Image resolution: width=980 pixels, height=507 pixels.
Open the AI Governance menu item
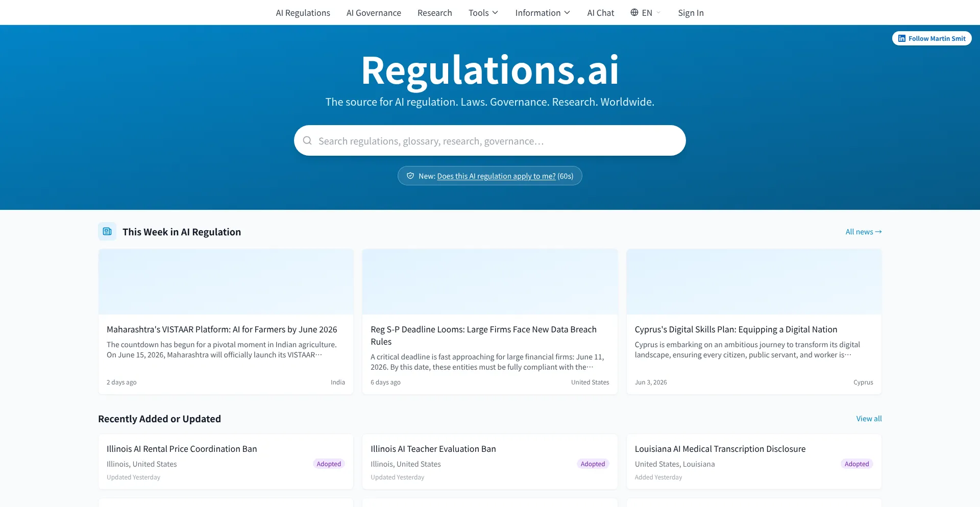(374, 13)
